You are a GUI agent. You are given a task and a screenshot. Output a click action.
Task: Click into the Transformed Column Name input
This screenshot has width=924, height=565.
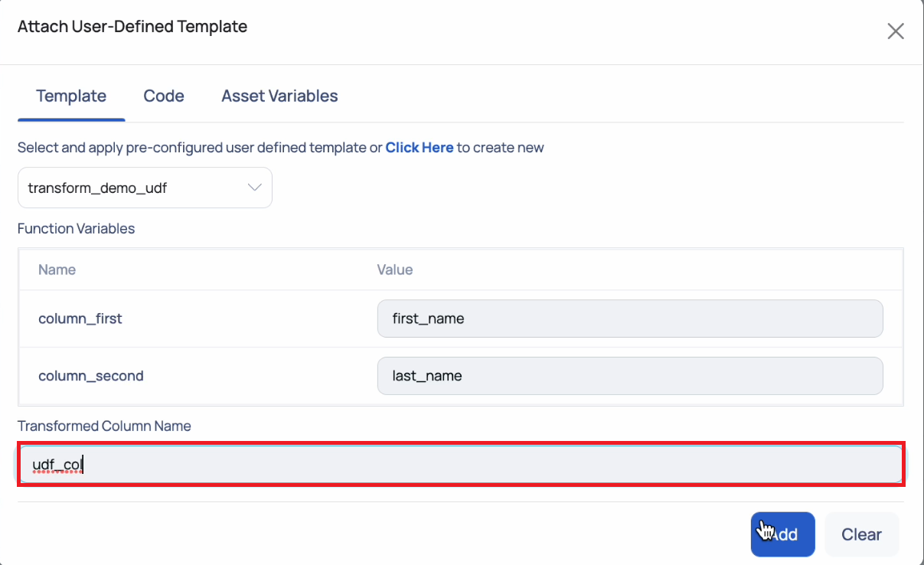pos(461,464)
